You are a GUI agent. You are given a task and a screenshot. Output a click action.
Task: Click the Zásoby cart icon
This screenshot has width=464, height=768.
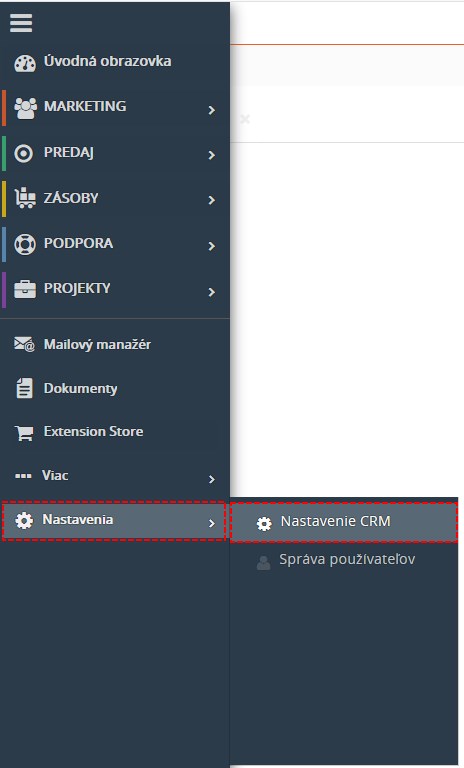[x=25, y=198]
